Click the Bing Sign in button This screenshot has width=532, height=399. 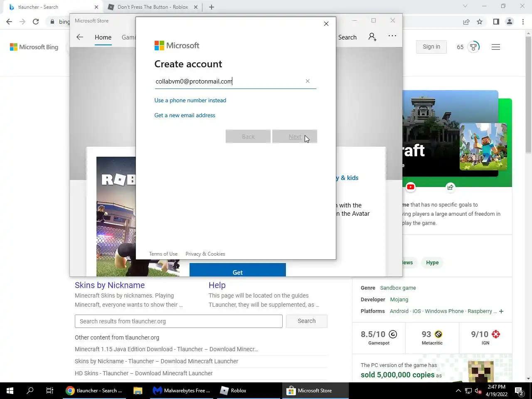click(x=431, y=47)
